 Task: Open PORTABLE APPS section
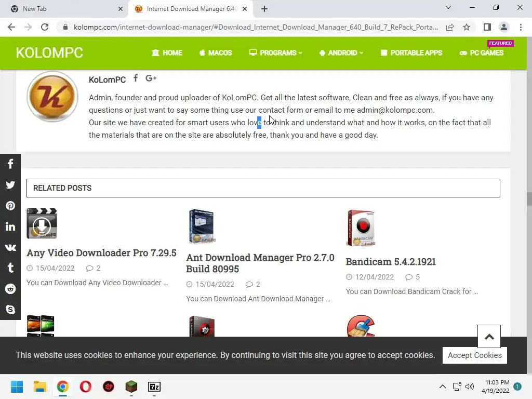tap(411, 53)
